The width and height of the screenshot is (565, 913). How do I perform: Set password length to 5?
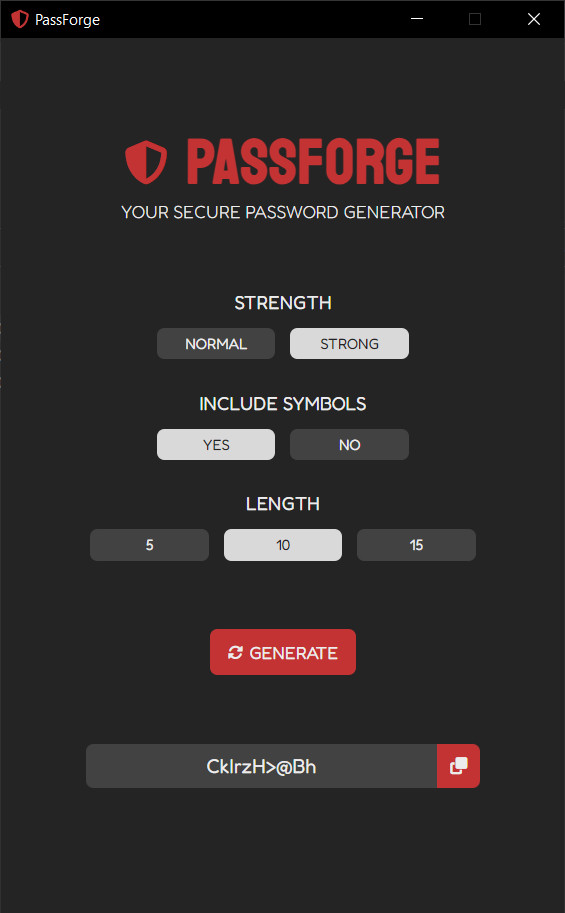point(149,545)
